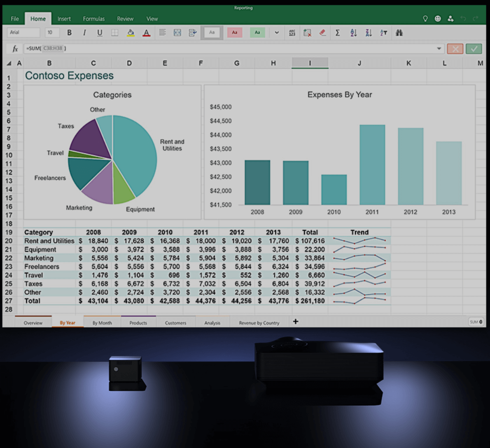The height and width of the screenshot is (448, 490).
Task: Apply the Normal gray cell style
Action: 212,32
